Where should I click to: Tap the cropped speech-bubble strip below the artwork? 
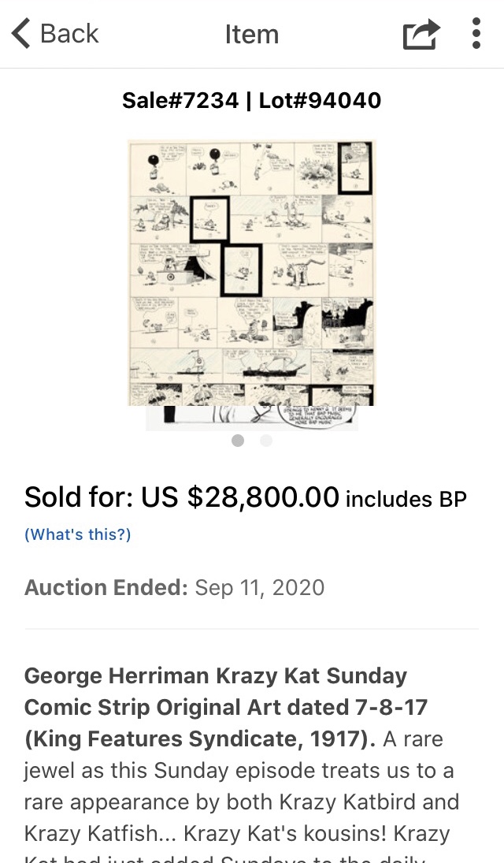pyautogui.click(x=252, y=418)
